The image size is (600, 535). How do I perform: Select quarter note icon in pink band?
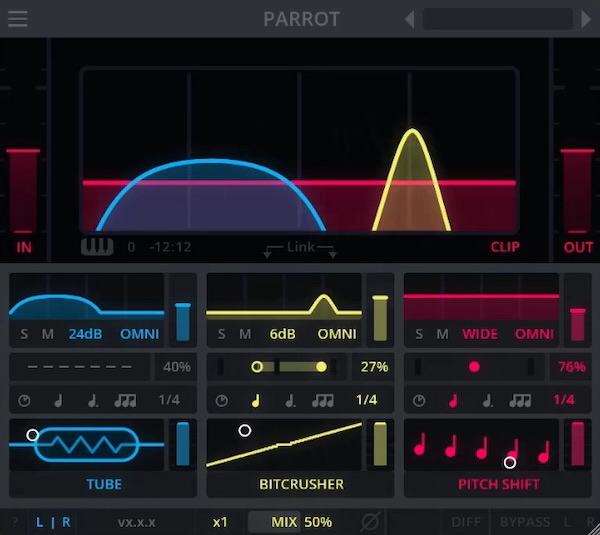coord(453,401)
